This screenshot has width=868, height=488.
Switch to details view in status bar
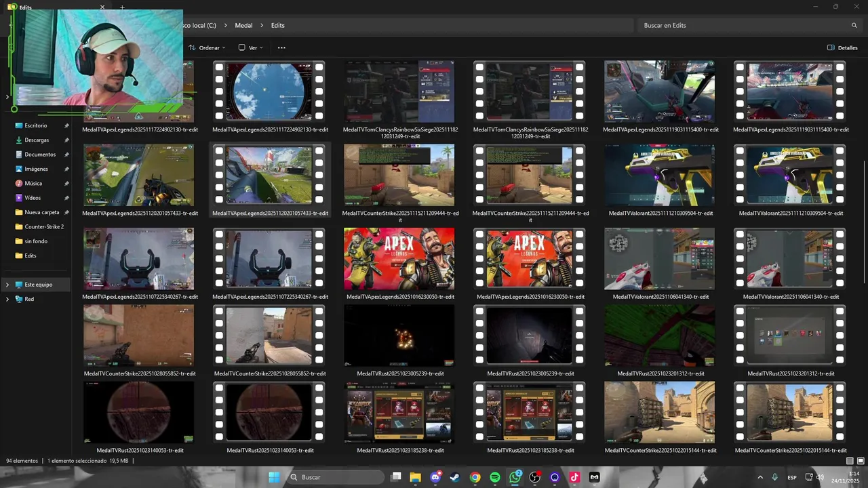click(x=850, y=461)
